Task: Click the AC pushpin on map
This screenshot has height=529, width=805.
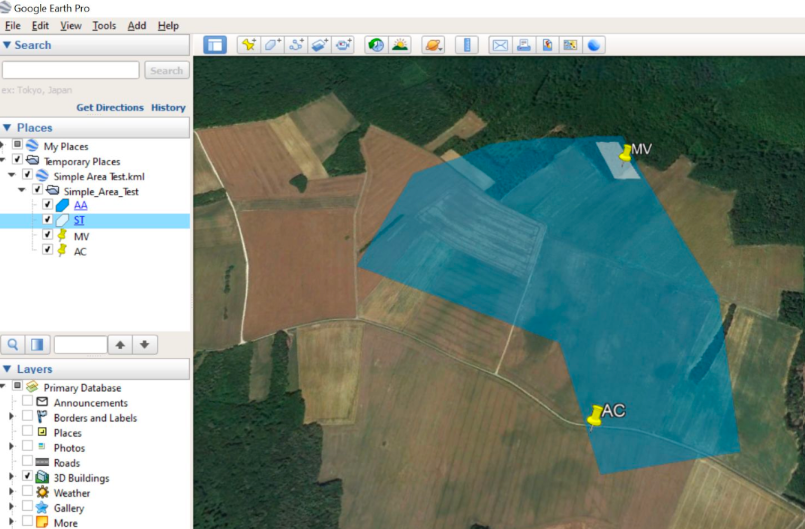Action: click(x=595, y=417)
